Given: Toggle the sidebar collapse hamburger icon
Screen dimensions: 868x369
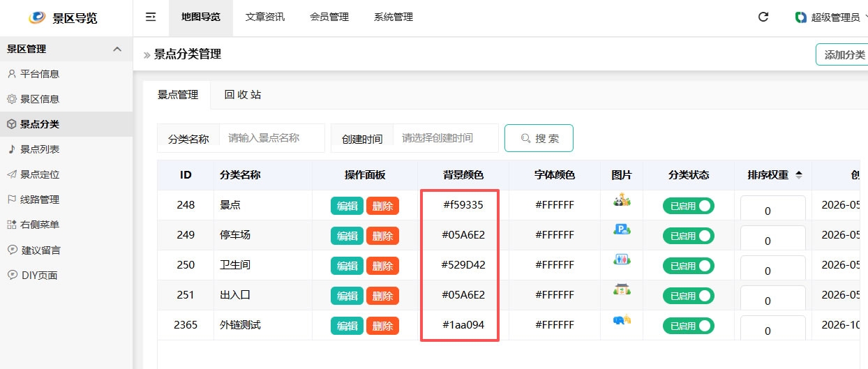Looking at the screenshot, I should click(151, 17).
